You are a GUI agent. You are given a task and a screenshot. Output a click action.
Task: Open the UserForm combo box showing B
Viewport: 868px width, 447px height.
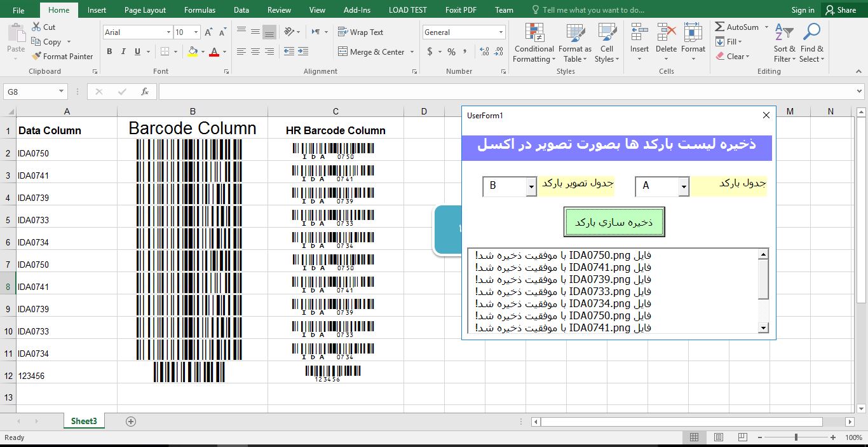pyautogui.click(x=510, y=186)
